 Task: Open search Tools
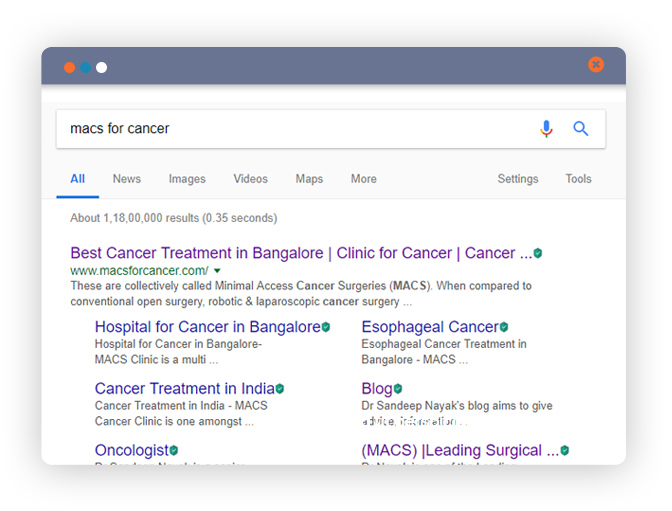579,179
